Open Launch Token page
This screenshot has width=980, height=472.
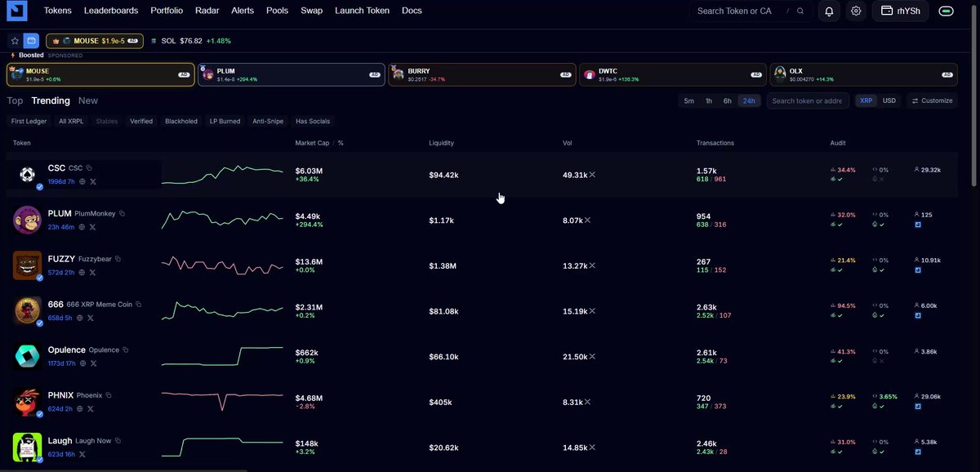coord(363,11)
